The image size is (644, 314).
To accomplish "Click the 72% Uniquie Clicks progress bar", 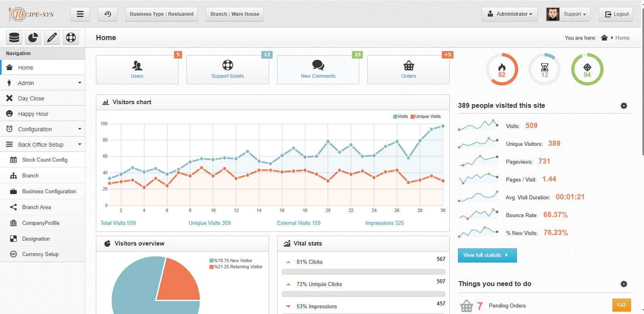I will click(363, 294).
